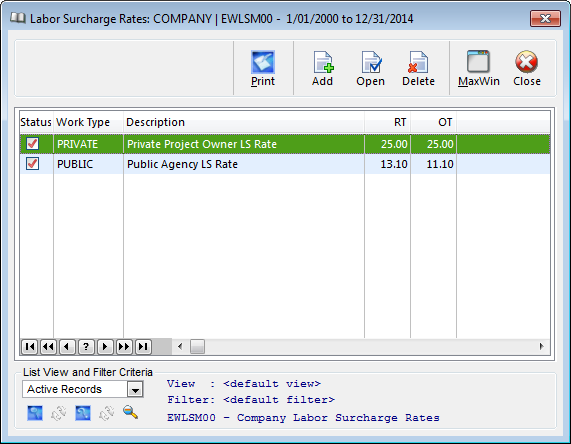
Task: Delete the selected record via Delete icon
Action: [x=418, y=62]
